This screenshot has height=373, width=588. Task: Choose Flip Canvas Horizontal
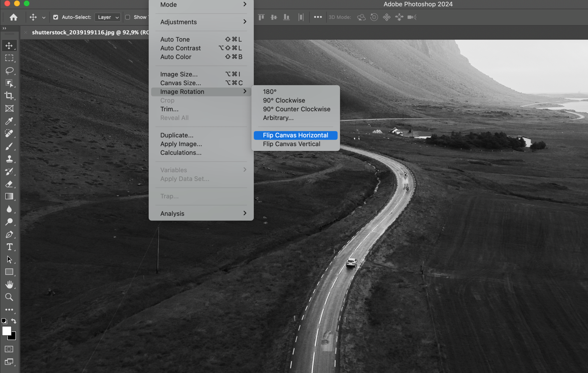pyautogui.click(x=295, y=135)
